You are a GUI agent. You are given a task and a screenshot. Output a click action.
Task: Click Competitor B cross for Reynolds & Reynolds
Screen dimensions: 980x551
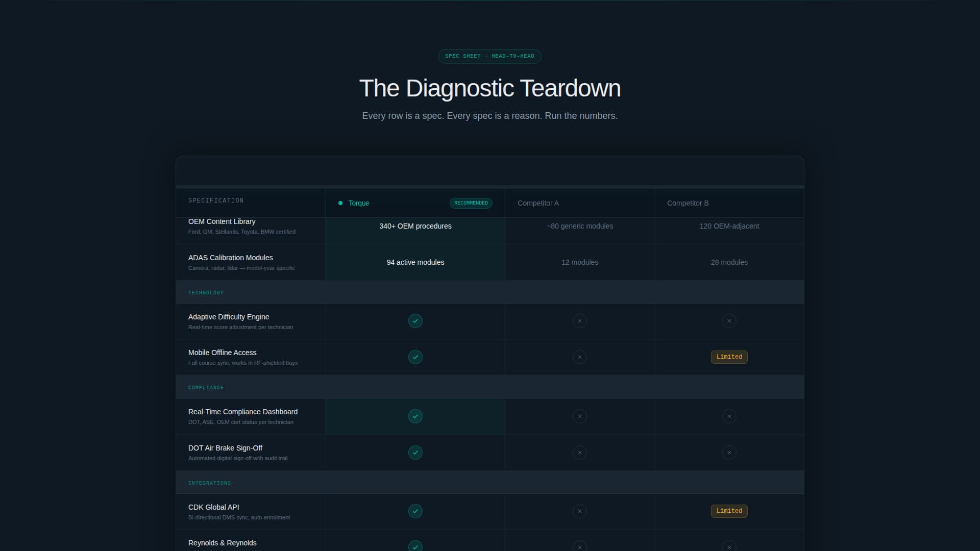(x=729, y=546)
